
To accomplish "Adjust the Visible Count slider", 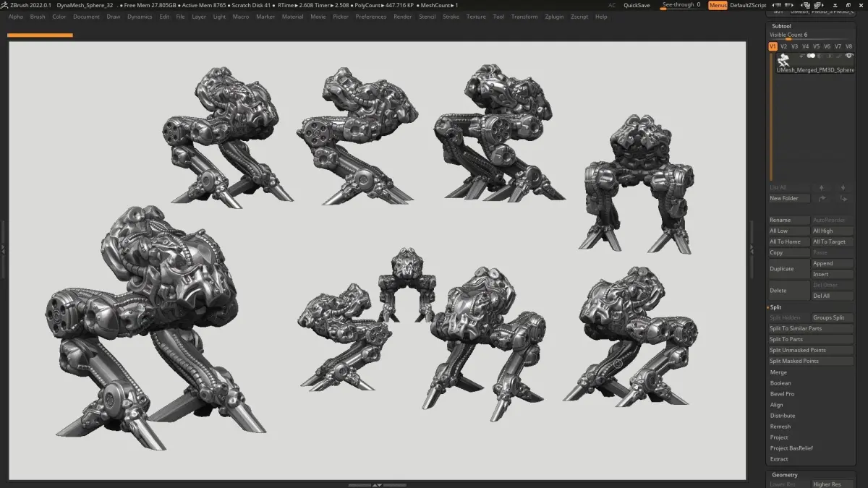I will click(811, 36).
